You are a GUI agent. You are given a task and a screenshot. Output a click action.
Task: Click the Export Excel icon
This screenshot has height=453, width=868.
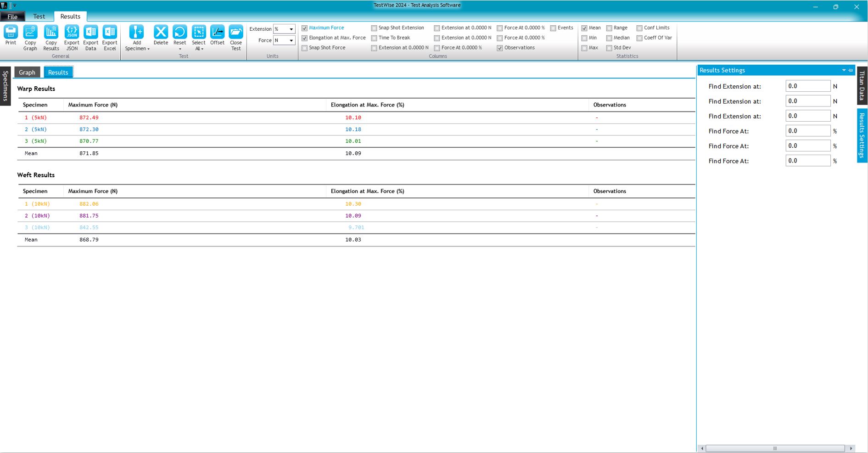(110, 32)
